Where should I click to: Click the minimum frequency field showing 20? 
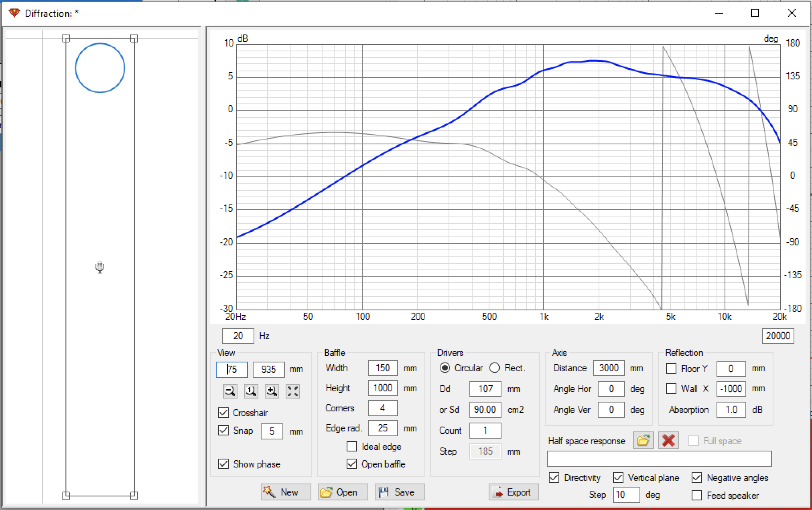tap(238, 336)
